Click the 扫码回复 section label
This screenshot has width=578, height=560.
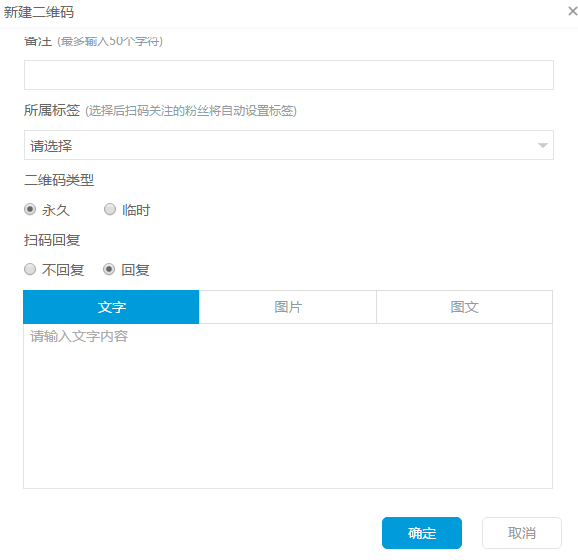point(52,240)
